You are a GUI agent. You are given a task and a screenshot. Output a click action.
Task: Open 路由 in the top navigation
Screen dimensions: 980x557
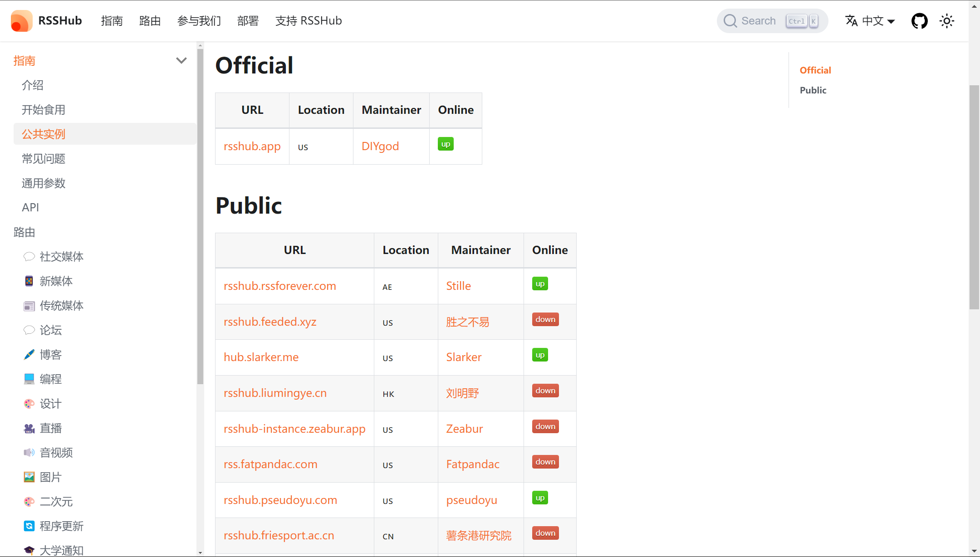click(x=150, y=21)
